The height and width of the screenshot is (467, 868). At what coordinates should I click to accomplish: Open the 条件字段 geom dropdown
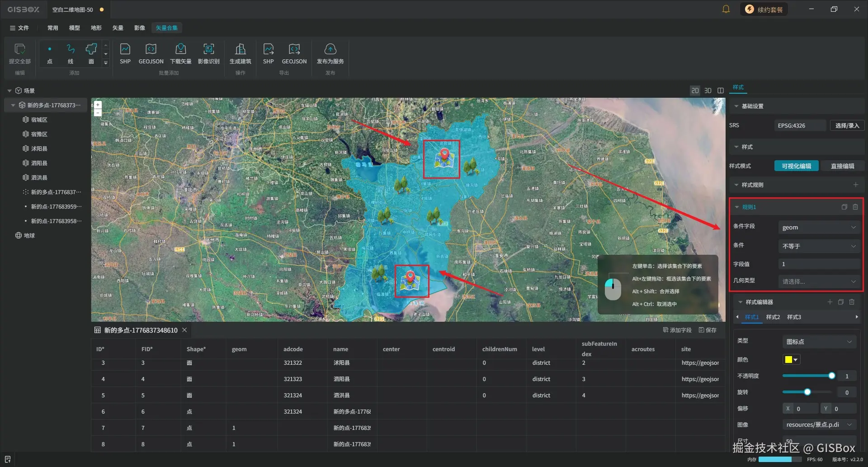point(819,227)
